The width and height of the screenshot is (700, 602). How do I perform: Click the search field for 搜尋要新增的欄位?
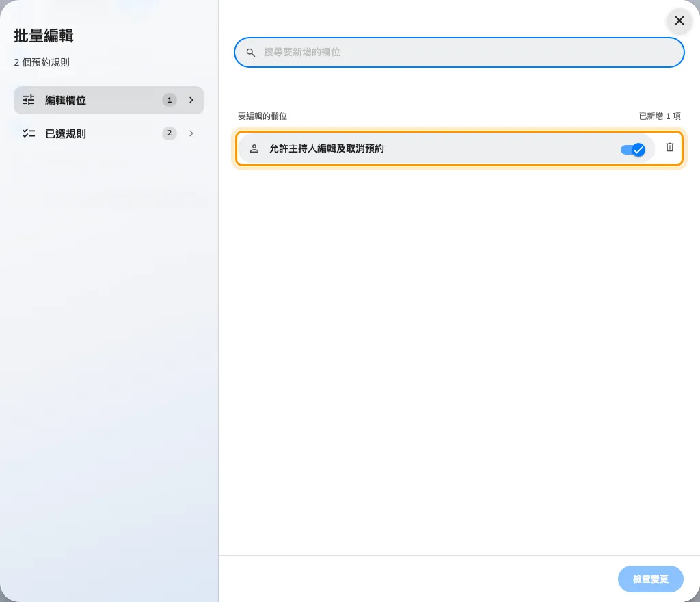[x=459, y=52]
